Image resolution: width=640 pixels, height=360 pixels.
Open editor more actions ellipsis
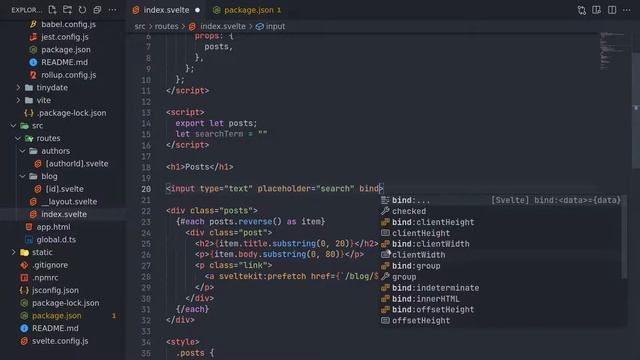coord(627,10)
